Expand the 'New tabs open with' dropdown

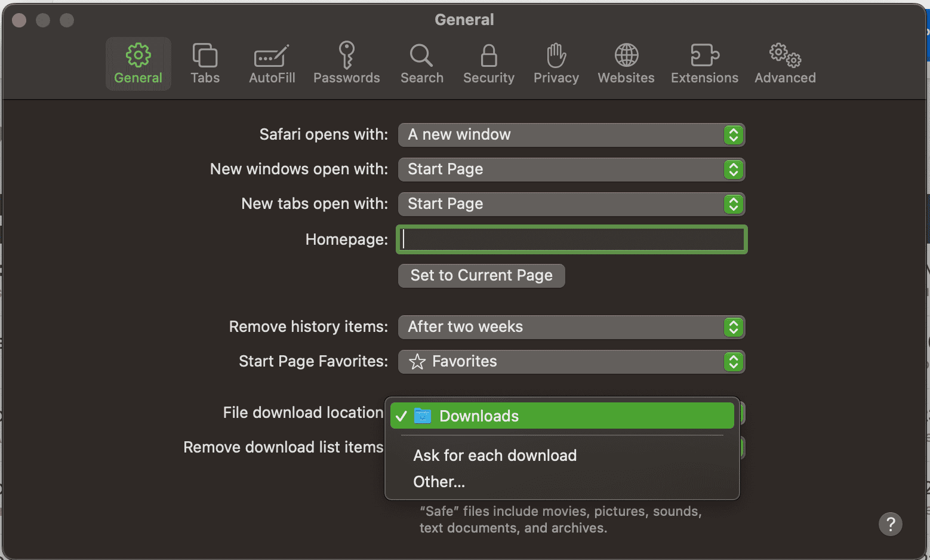point(571,204)
